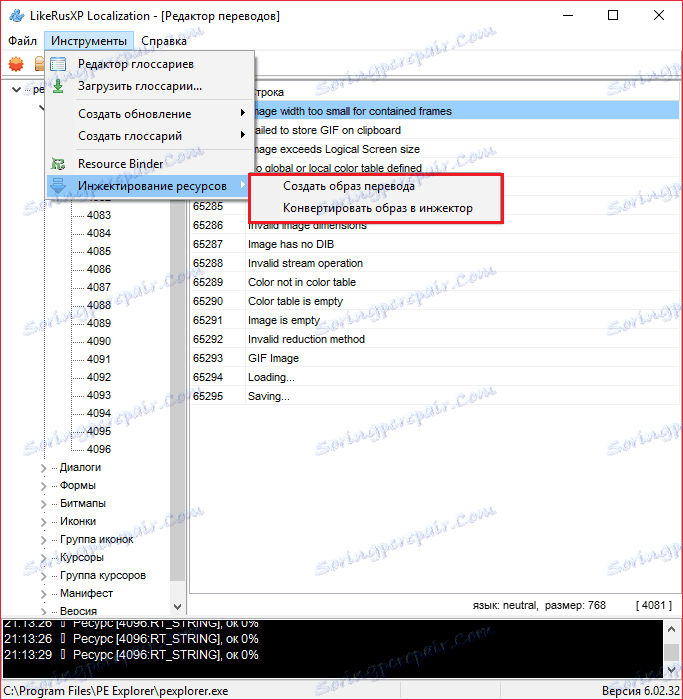The image size is (683, 700).
Task: Select row 'Image has no DIB'
Action: [x=435, y=244]
